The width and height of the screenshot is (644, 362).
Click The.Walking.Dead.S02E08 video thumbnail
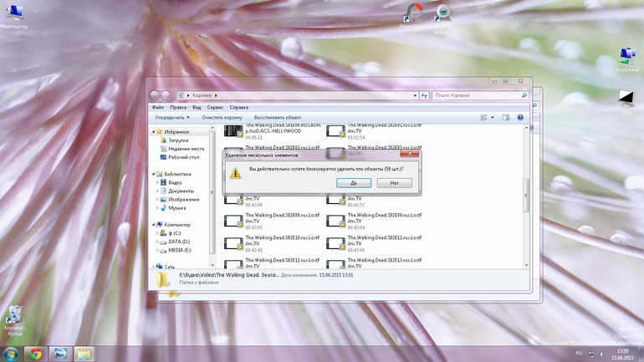233,221
